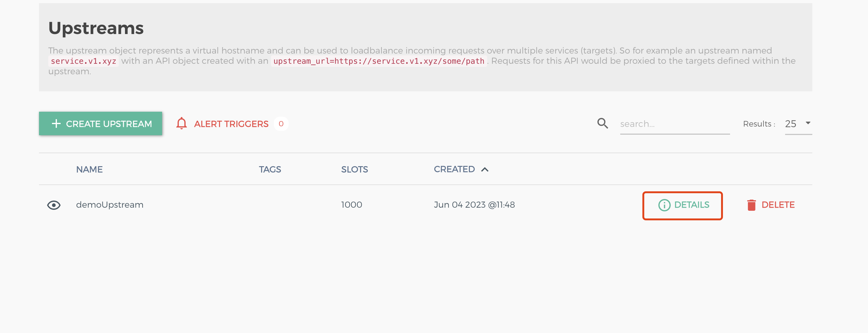This screenshot has height=333, width=868.
Task: Click the eye icon for demoUpstream
Action: tap(54, 205)
